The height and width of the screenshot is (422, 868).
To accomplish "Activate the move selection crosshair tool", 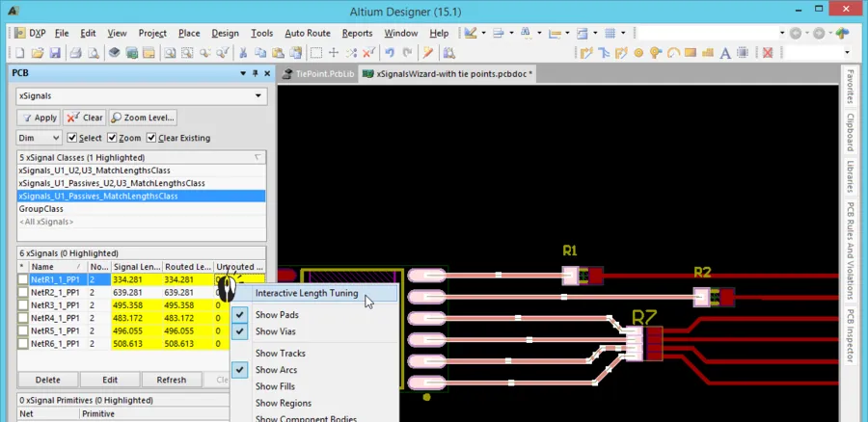I will pos(334,53).
